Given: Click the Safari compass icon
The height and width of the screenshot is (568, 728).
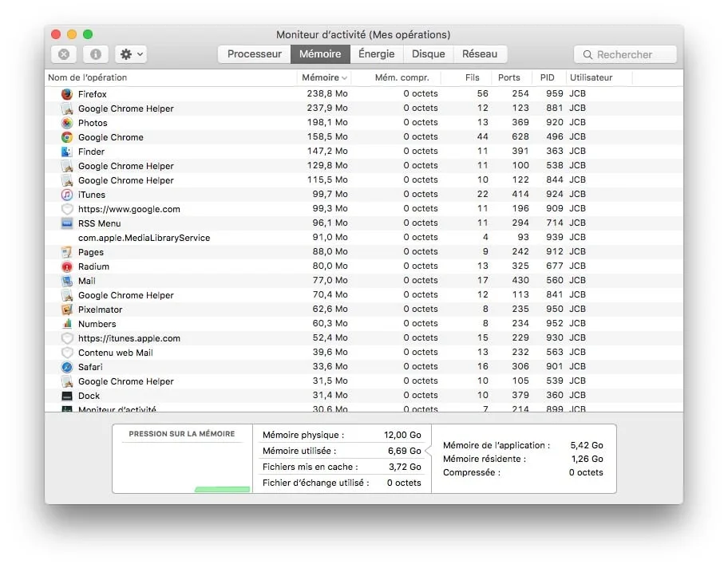Looking at the screenshot, I should pyautogui.click(x=66, y=366).
